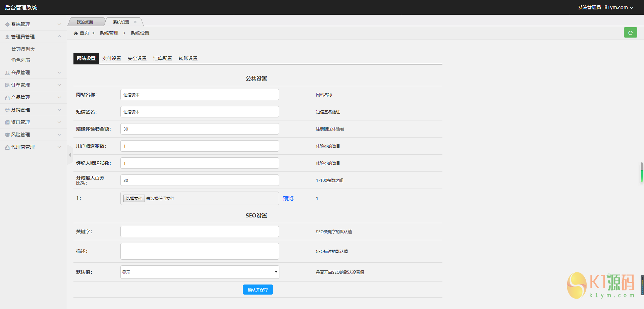Click the 确认并保存 button
This screenshot has height=309, width=644.
258,290
